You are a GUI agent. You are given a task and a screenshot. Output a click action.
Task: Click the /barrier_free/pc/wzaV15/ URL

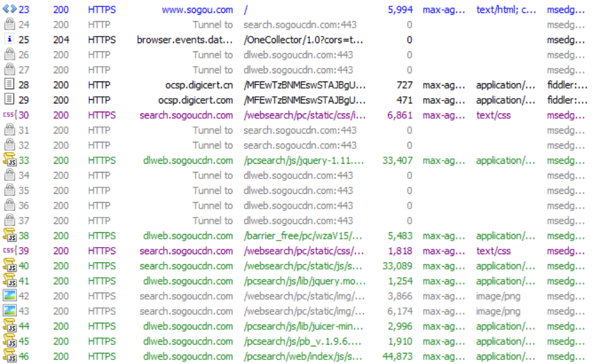click(x=303, y=236)
